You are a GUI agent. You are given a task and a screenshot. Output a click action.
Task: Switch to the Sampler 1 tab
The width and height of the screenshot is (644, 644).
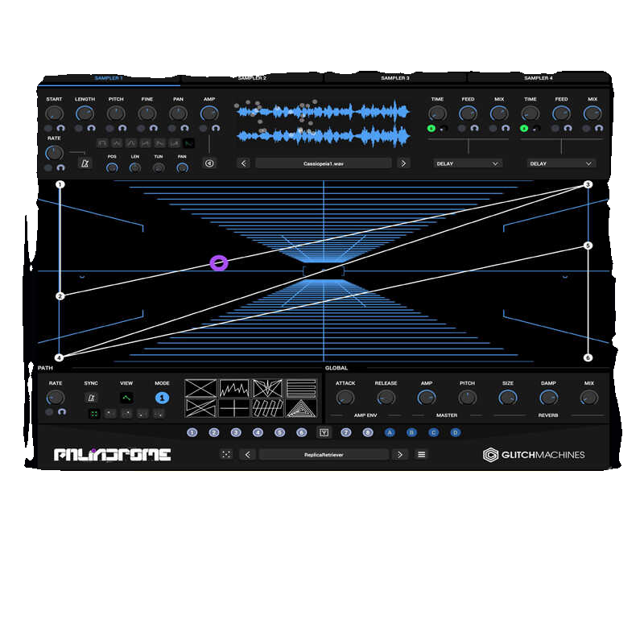pyautogui.click(x=109, y=78)
